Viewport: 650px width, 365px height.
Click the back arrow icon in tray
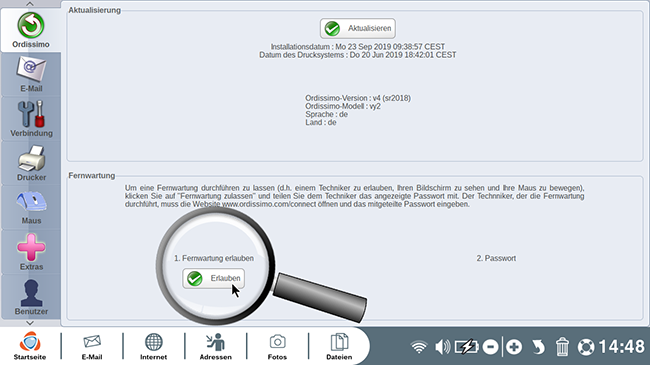[538, 347]
